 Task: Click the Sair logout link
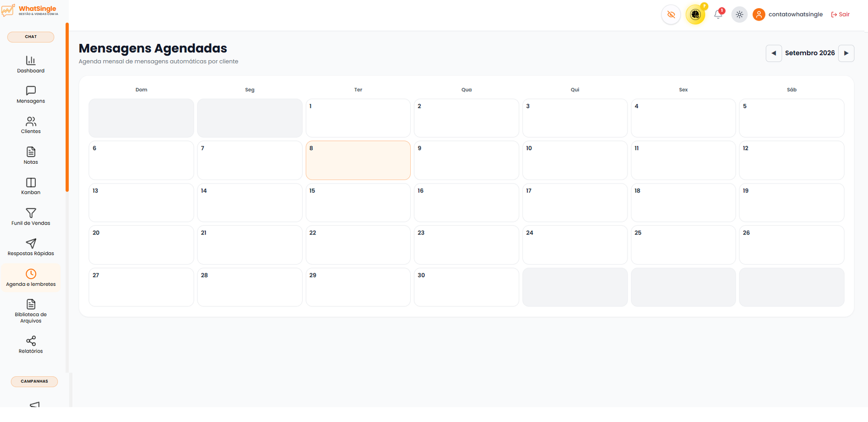point(840,15)
